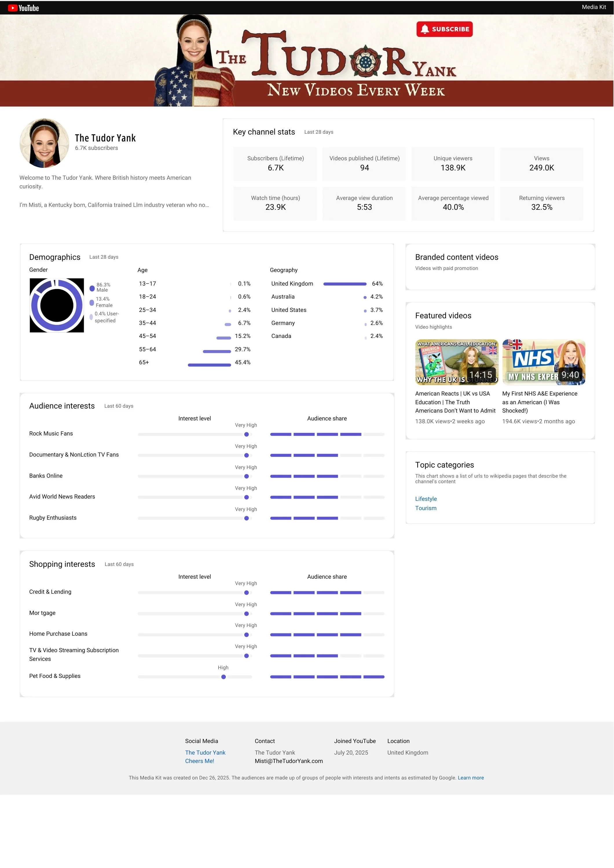The width and height of the screenshot is (614, 868).
Task: Open The Tudor Yank social media link
Action: coord(205,752)
